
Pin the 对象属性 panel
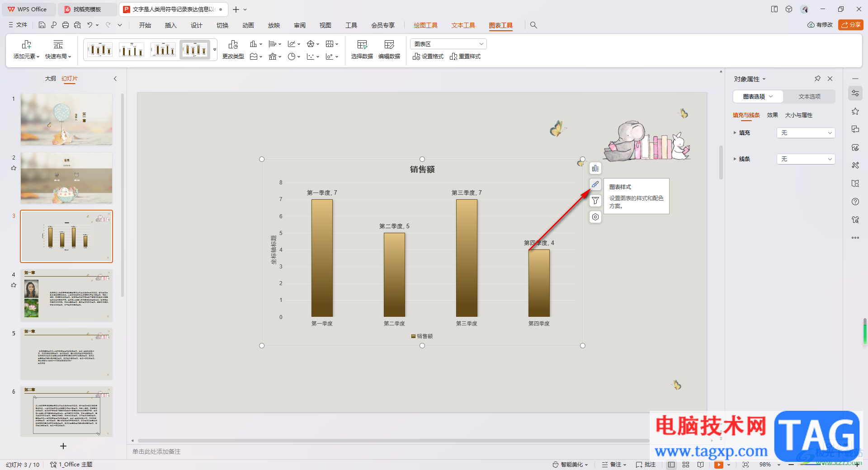coord(817,79)
